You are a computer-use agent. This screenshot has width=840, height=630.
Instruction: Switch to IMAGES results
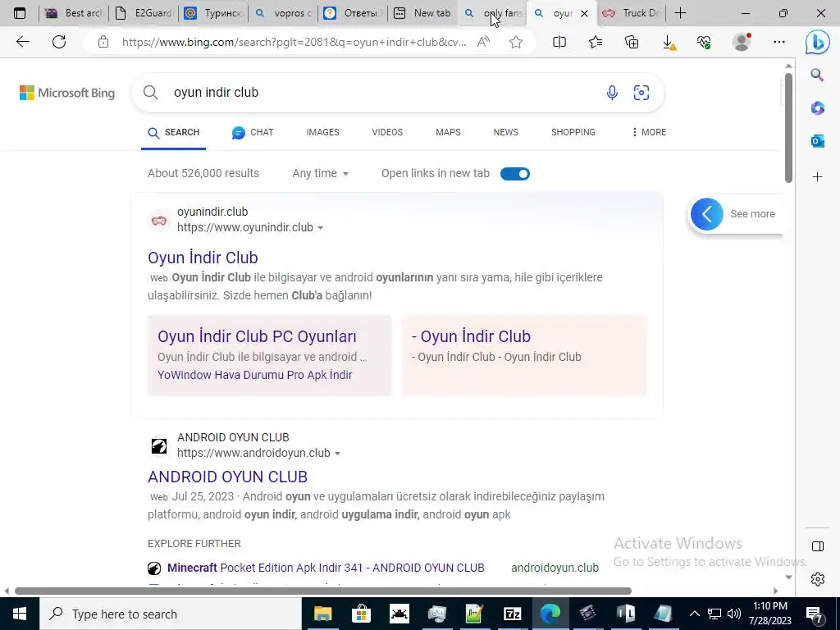tap(322, 132)
